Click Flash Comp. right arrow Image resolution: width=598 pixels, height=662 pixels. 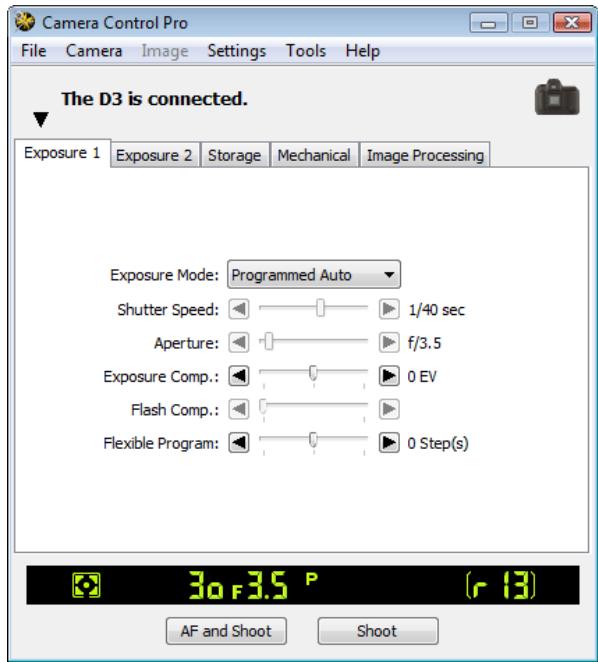click(389, 409)
